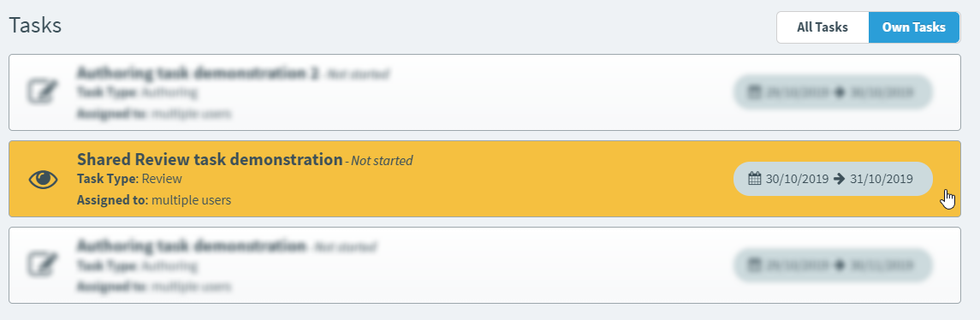Open Authoring task demonstration 2 title
Screen dimensions: 980x320
coord(198,73)
